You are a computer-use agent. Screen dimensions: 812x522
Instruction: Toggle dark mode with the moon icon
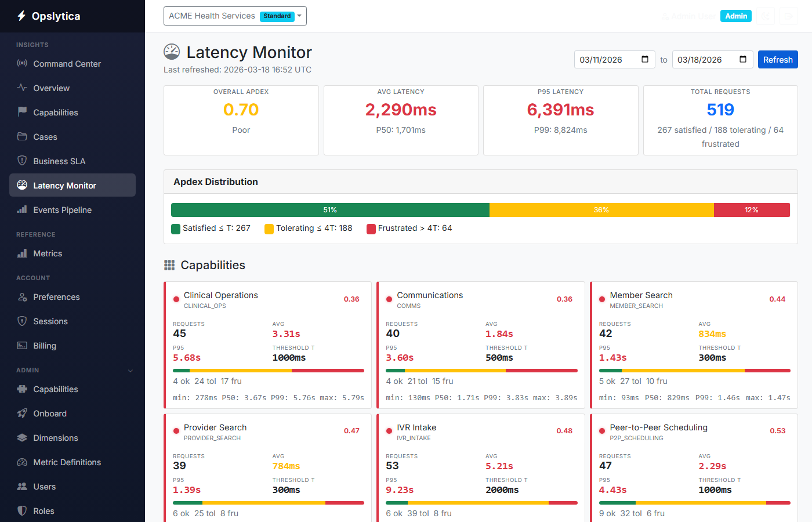coord(766,16)
